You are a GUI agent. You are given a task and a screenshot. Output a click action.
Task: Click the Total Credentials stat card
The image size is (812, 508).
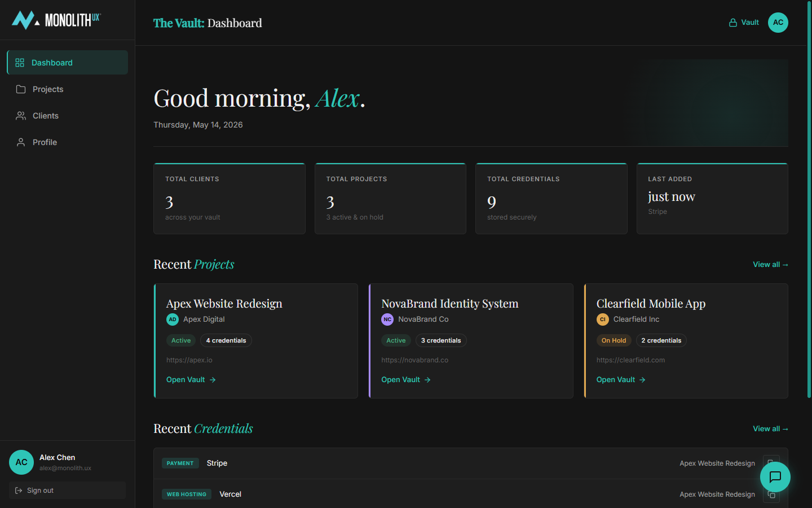point(551,199)
